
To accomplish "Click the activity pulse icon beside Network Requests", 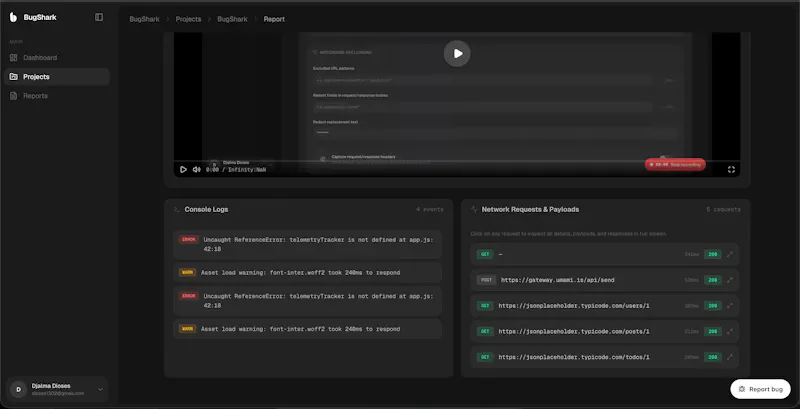I will 474,210.
